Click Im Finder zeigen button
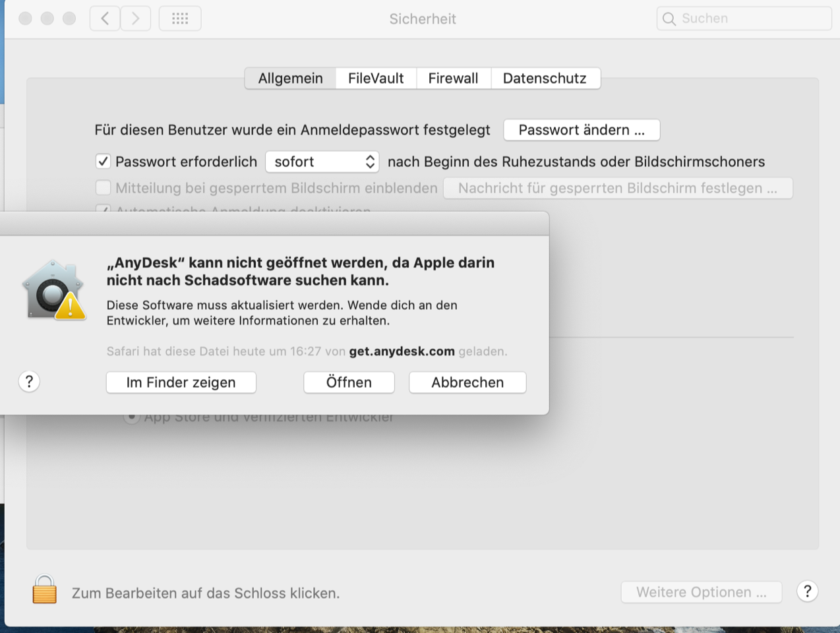840x633 pixels. pyautogui.click(x=181, y=382)
